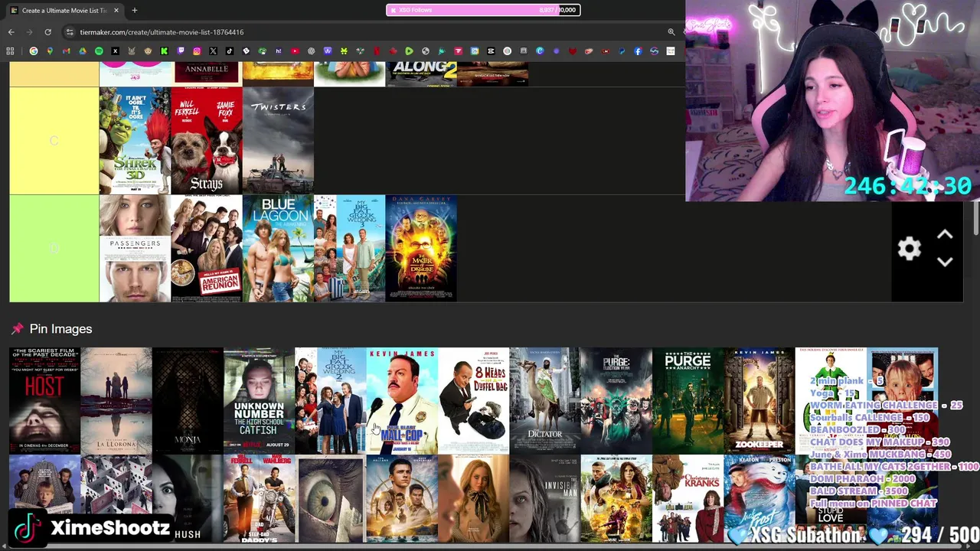Click the yellow C tier label
The image size is (980, 551).
pos(54,141)
